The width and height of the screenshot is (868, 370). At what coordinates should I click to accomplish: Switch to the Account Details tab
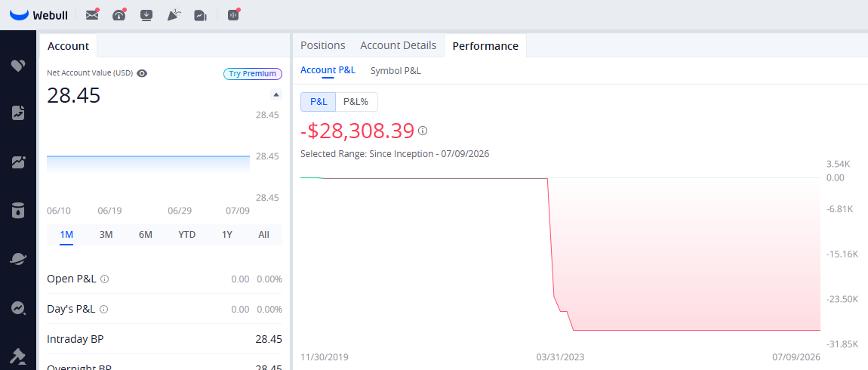tap(398, 45)
